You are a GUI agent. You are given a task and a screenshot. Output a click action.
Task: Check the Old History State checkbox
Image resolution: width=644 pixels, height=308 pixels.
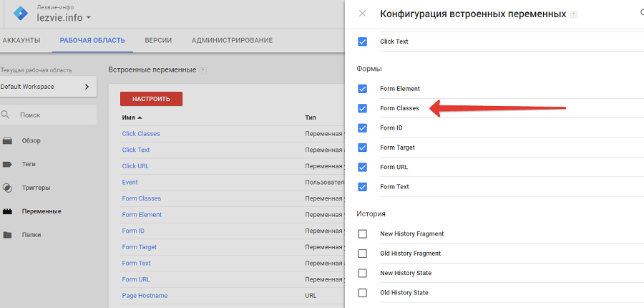(363, 292)
